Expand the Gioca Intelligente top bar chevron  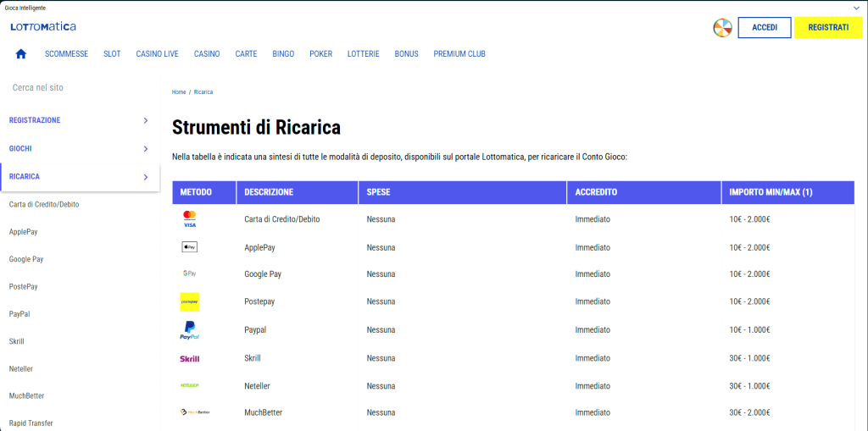click(856, 8)
